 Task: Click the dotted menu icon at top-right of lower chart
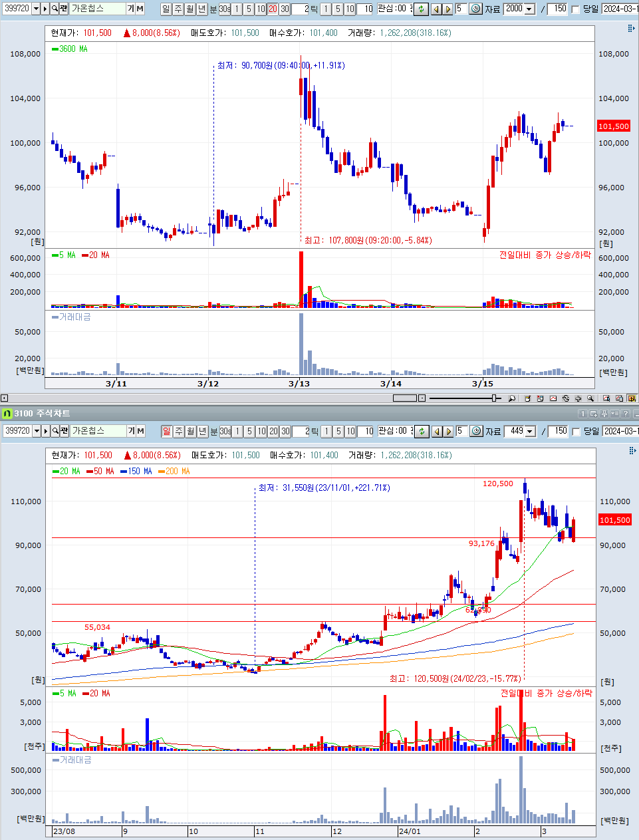(x=632, y=450)
